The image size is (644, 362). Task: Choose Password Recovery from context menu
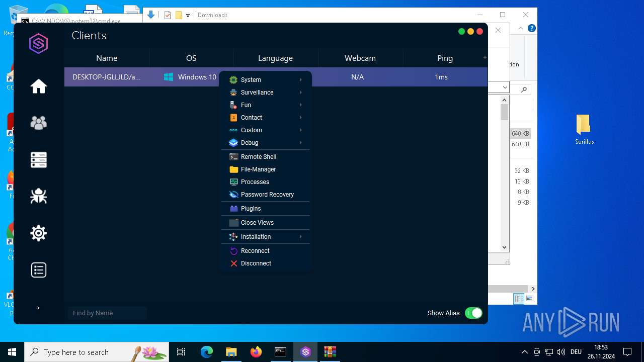[266, 195]
